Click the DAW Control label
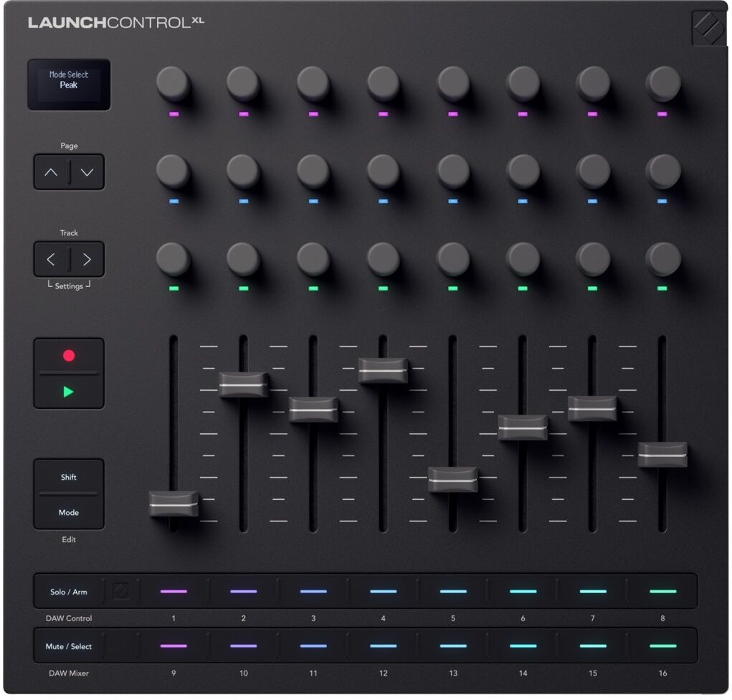The image size is (732, 700). 69,618
